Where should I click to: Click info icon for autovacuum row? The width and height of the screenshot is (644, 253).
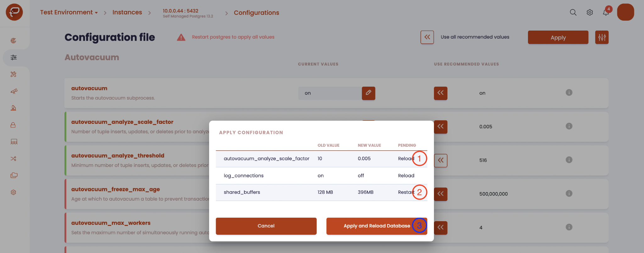tap(569, 92)
